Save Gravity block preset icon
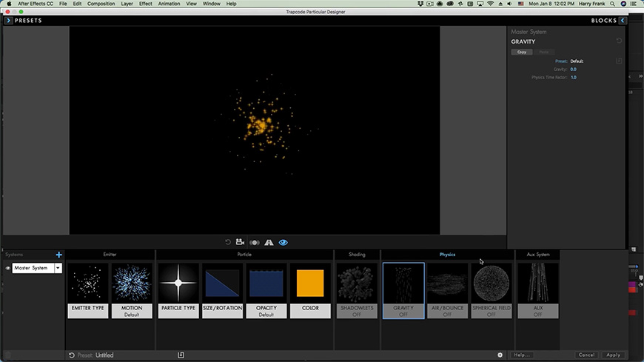 [x=619, y=61]
